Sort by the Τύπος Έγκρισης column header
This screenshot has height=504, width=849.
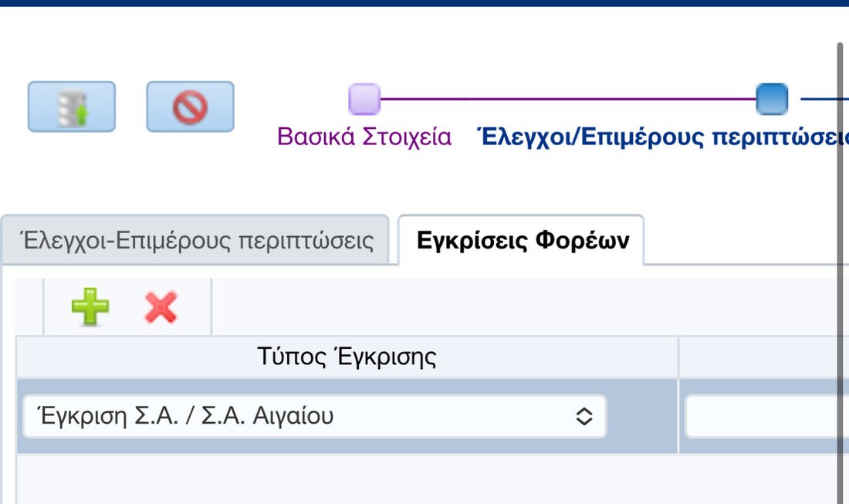pyautogui.click(x=347, y=357)
